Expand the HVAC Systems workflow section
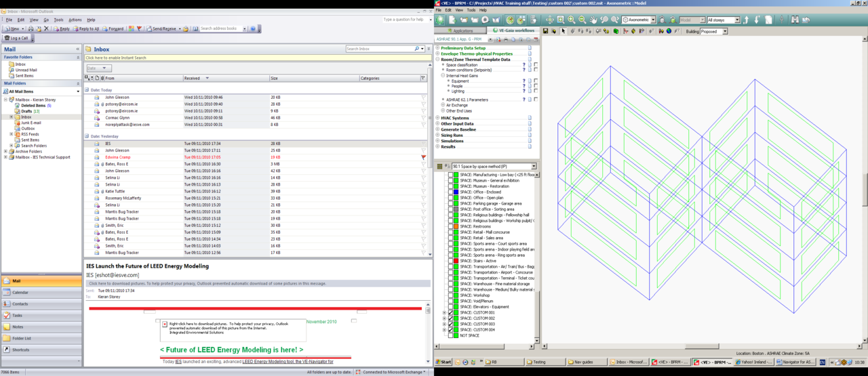The height and width of the screenshot is (376, 868). point(438,118)
